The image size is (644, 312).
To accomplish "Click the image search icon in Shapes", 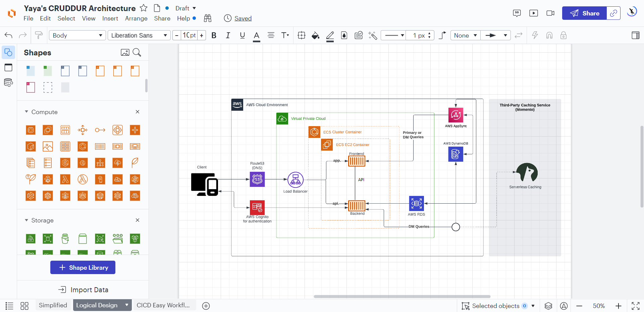I will (x=125, y=52).
